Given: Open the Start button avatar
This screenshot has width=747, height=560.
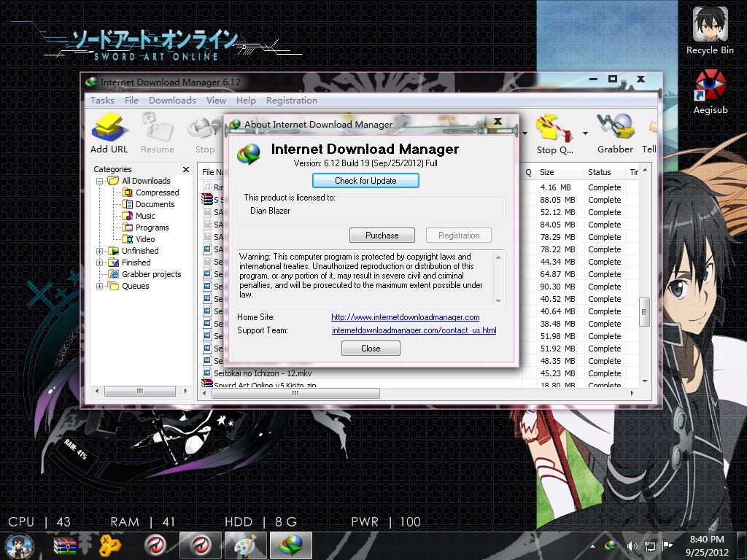Looking at the screenshot, I should pos(20,545).
